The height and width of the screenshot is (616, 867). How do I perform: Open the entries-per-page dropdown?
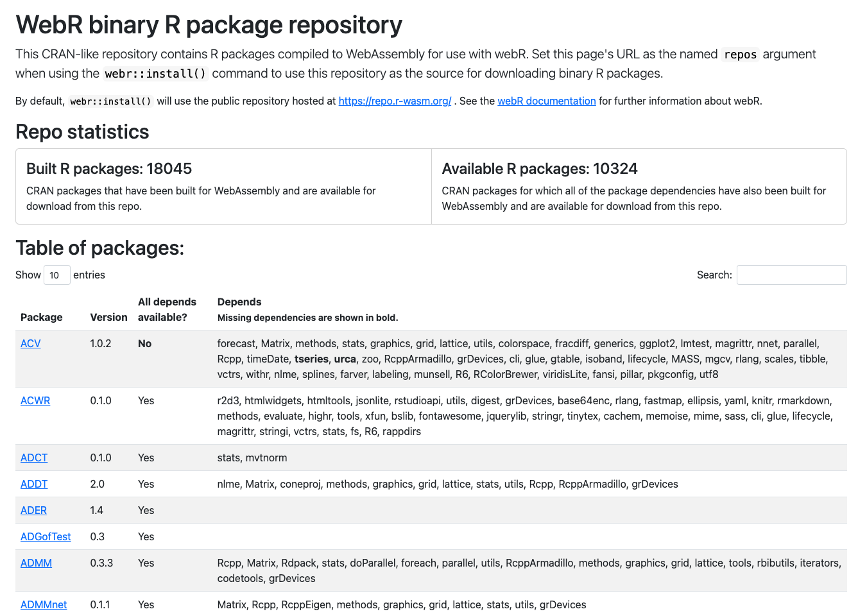point(56,275)
